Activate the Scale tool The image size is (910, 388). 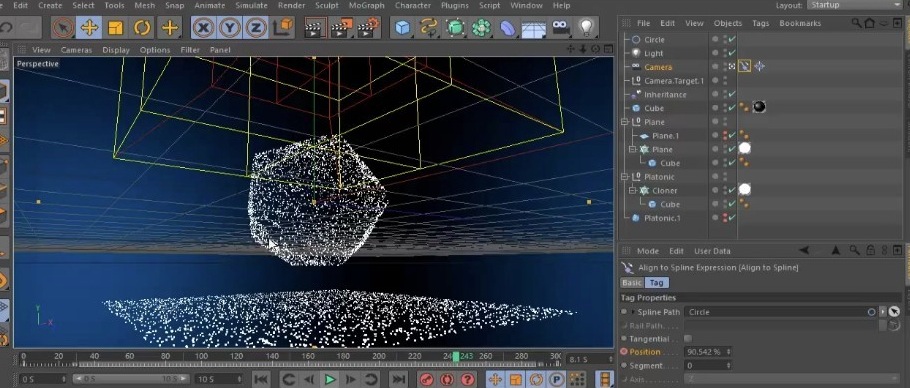pyautogui.click(x=115, y=27)
